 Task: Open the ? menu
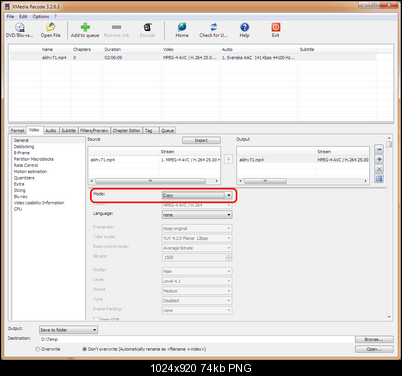55,16
